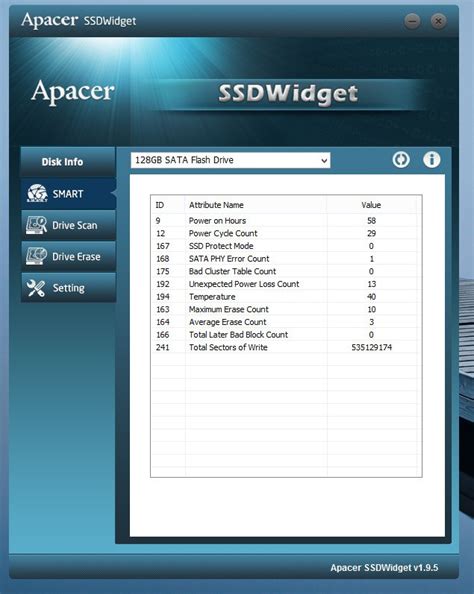Viewport: 474px width, 594px height.
Task: Click ID 194 in the table
Action: pos(163,297)
